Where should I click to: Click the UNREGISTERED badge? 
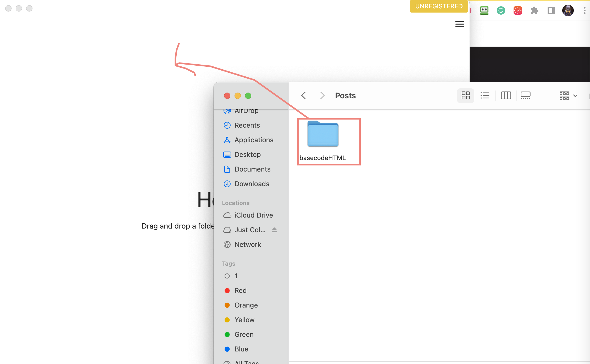439,6
